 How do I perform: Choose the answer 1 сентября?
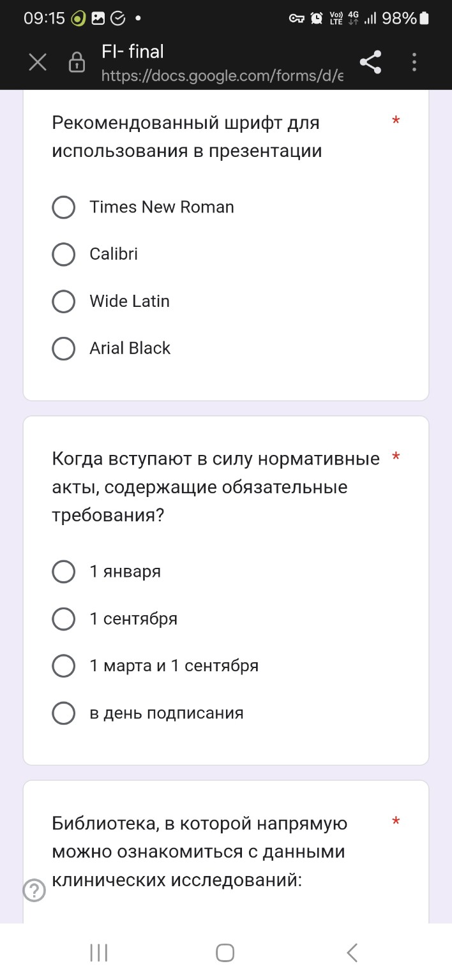pos(63,618)
